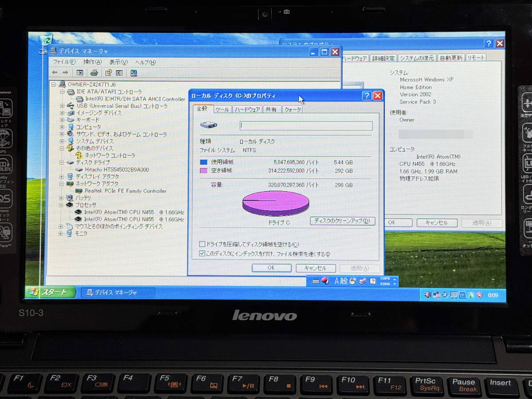
Task: Toggle index this disk for fast search checkbox
Action: tap(202, 254)
